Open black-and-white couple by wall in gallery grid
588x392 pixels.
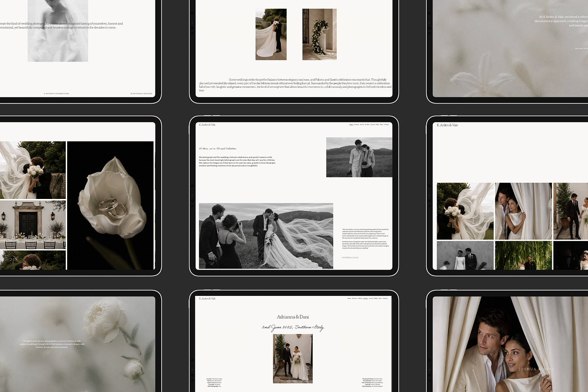click(x=465, y=255)
